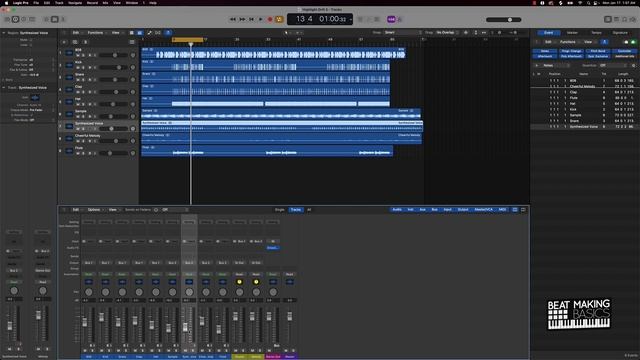Click the Audio filter button in Mixer
This screenshot has height=360, width=640.
[397, 210]
